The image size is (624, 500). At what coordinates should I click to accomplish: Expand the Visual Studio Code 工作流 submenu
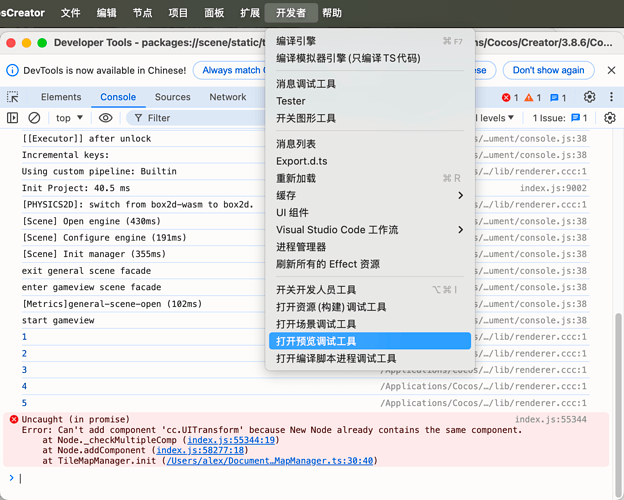pyautogui.click(x=370, y=230)
